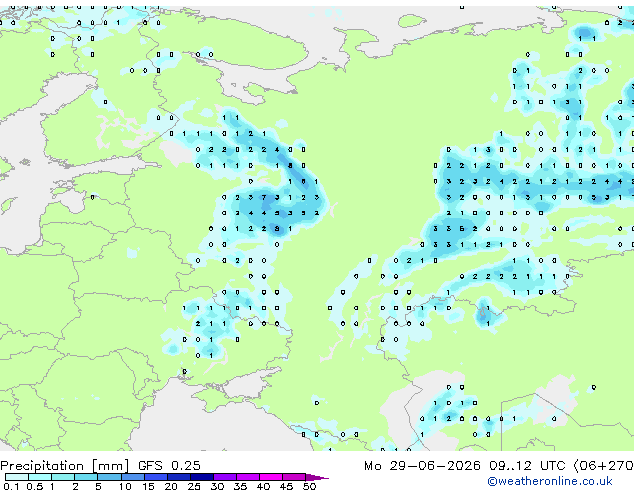Click the legend value "10"
The width and height of the screenshot is (634, 490).
point(125,486)
